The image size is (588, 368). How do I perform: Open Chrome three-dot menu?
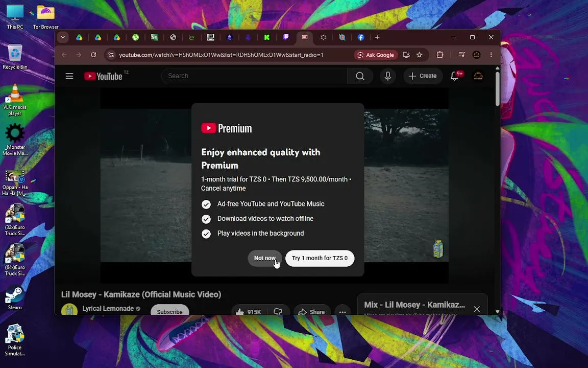(x=491, y=55)
